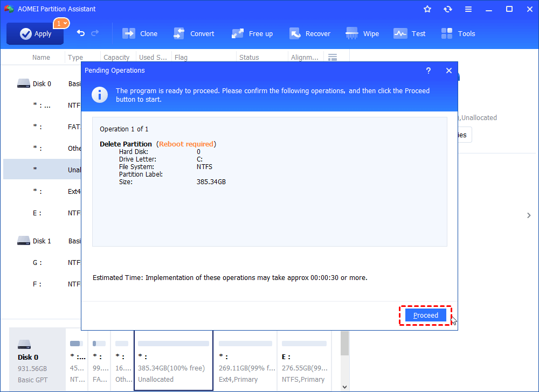Click the scrollbar down arrow
Viewport: 539px width, 392px height.
344,386
